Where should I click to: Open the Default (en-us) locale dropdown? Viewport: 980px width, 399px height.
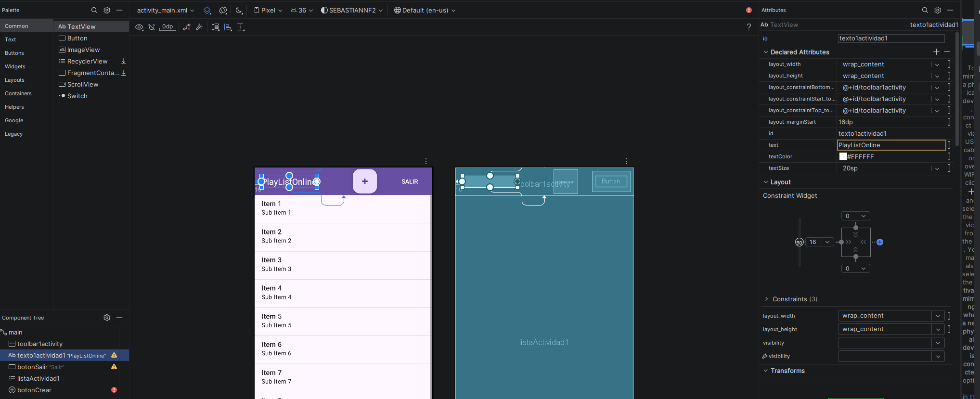click(x=425, y=10)
